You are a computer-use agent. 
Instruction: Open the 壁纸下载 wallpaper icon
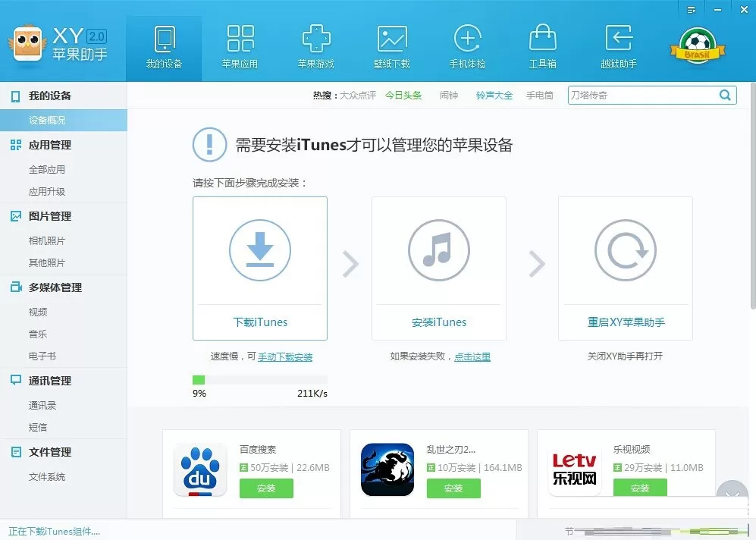(x=392, y=39)
